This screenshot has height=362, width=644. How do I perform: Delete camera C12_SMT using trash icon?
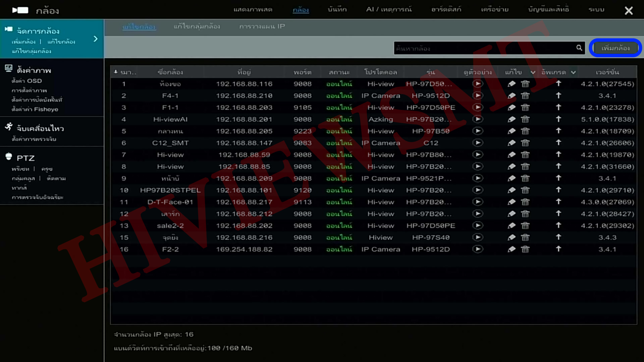click(525, 143)
